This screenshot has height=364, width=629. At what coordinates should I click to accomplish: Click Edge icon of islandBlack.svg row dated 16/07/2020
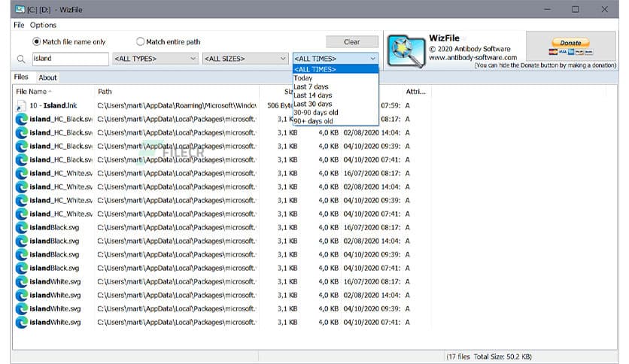[x=21, y=227]
